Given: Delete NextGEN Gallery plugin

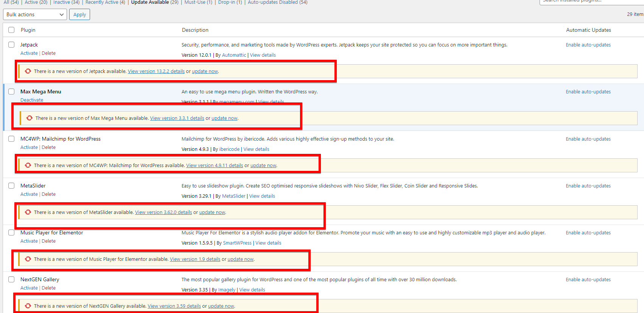Looking at the screenshot, I should (48, 288).
